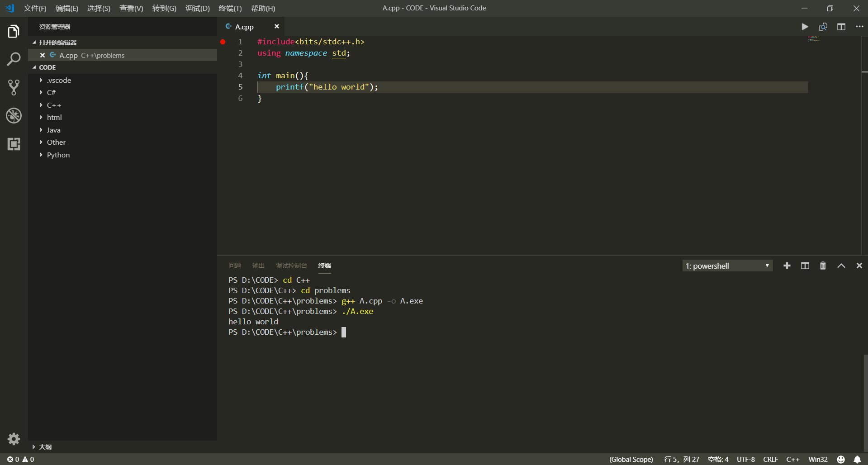Create a new terminal with plus icon

coord(787,266)
